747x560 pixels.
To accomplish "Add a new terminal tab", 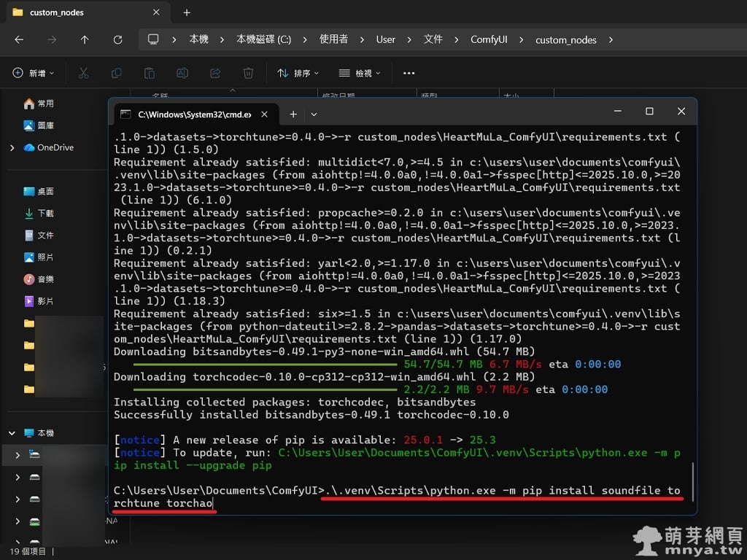I will click(x=293, y=114).
